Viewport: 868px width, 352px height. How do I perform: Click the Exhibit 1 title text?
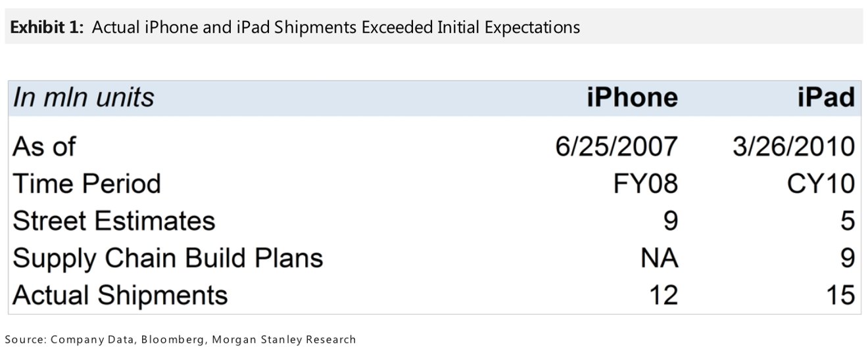[295, 27]
